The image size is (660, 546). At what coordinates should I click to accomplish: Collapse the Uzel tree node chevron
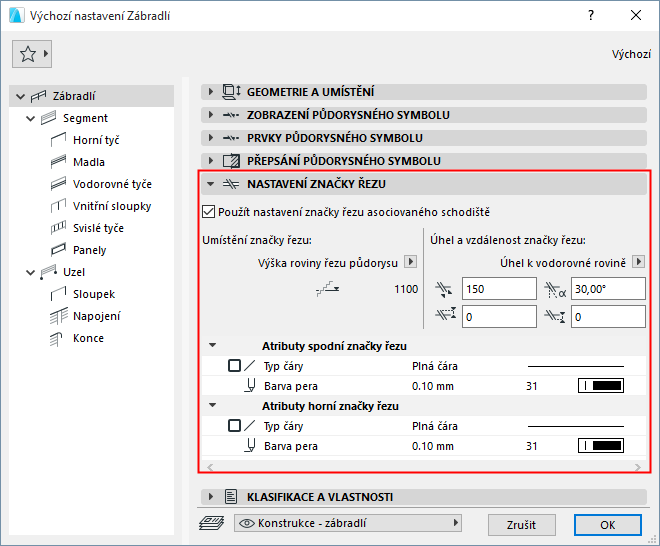point(31,273)
